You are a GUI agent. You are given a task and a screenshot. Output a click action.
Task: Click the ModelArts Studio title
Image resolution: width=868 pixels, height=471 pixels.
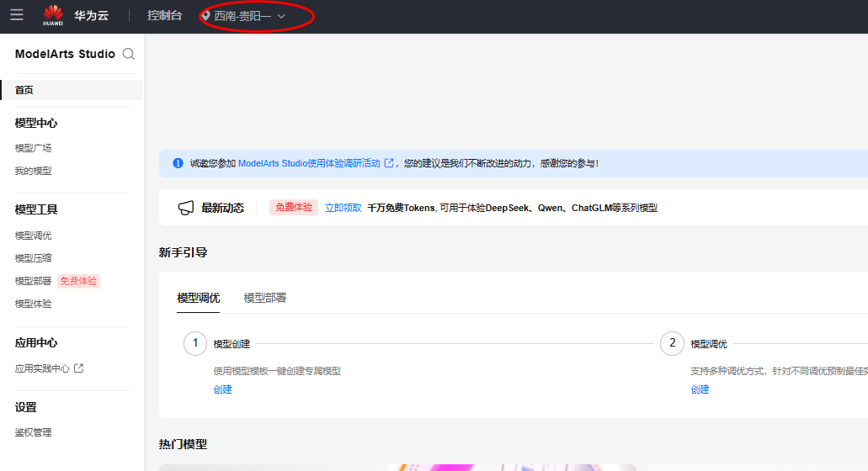tap(65, 54)
